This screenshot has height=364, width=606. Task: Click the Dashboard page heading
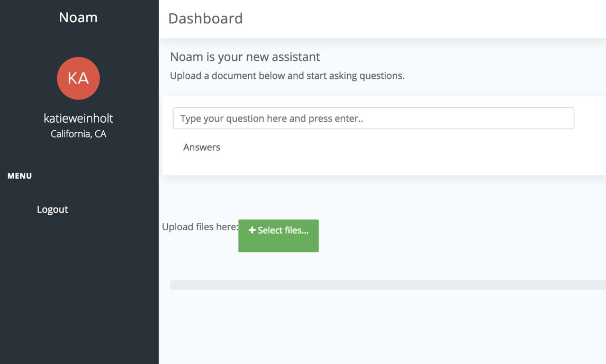pyautogui.click(x=205, y=19)
